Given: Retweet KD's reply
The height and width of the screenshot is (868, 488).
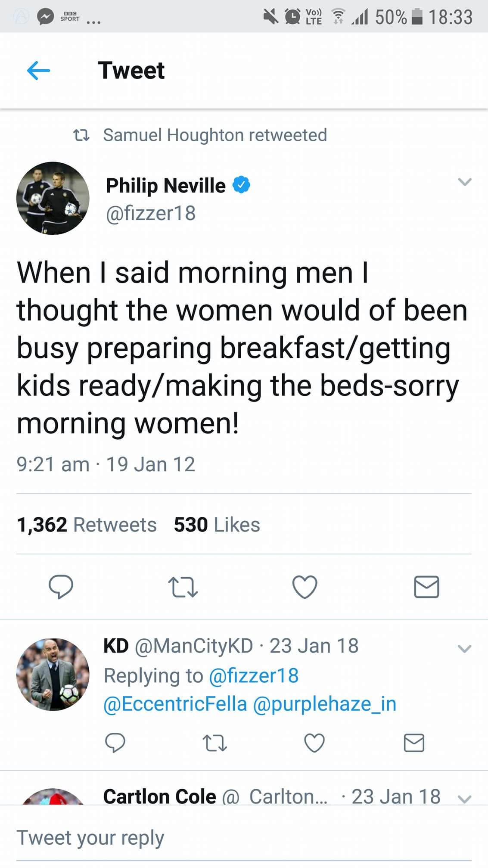Looking at the screenshot, I should (214, 744).
